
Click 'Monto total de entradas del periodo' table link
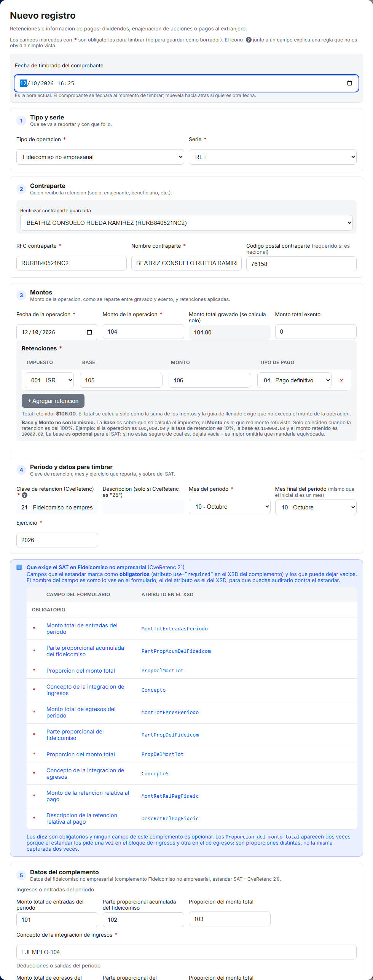[x=82, y=629]
